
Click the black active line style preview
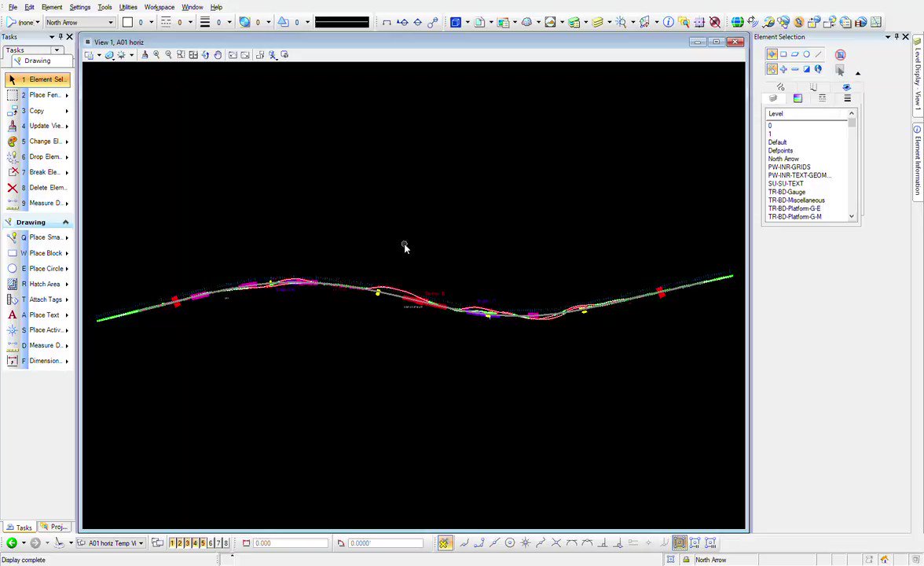pos(342,22)
